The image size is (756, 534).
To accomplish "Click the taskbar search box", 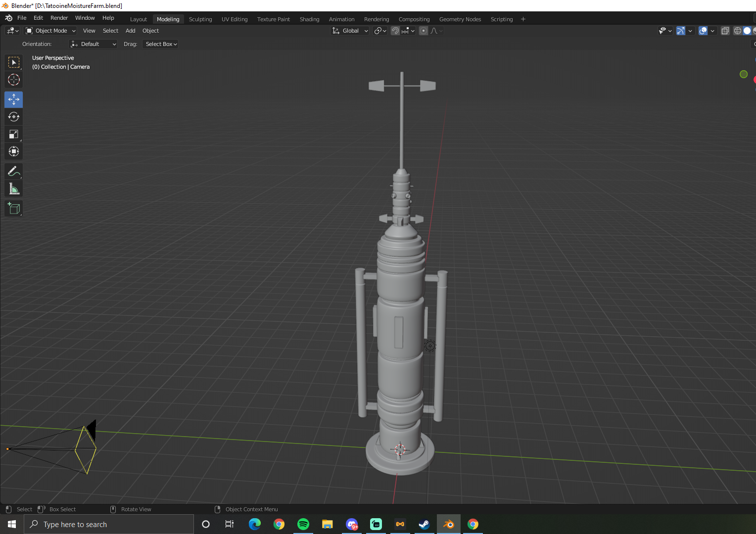I will pos(109,524).
